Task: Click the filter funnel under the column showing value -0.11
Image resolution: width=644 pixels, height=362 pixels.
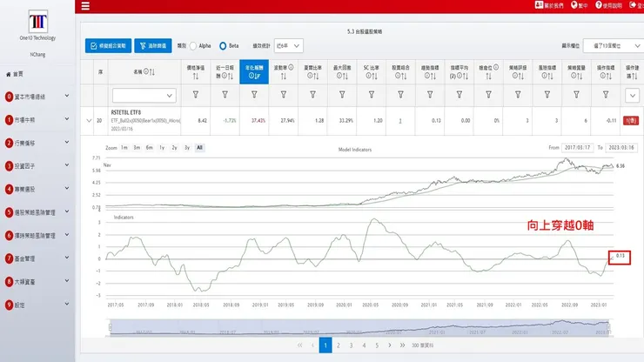Action: coord(606,95)
